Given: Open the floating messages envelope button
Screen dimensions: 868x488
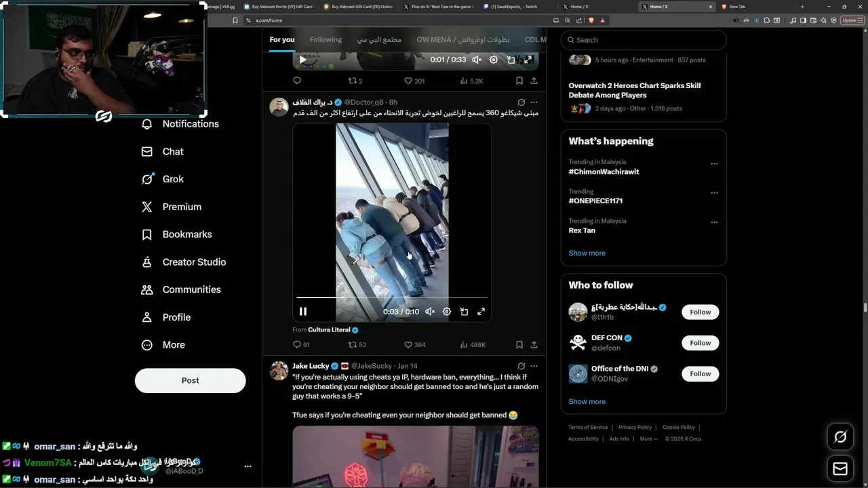Looking at the screenshot, I should [x=840, y=468].
